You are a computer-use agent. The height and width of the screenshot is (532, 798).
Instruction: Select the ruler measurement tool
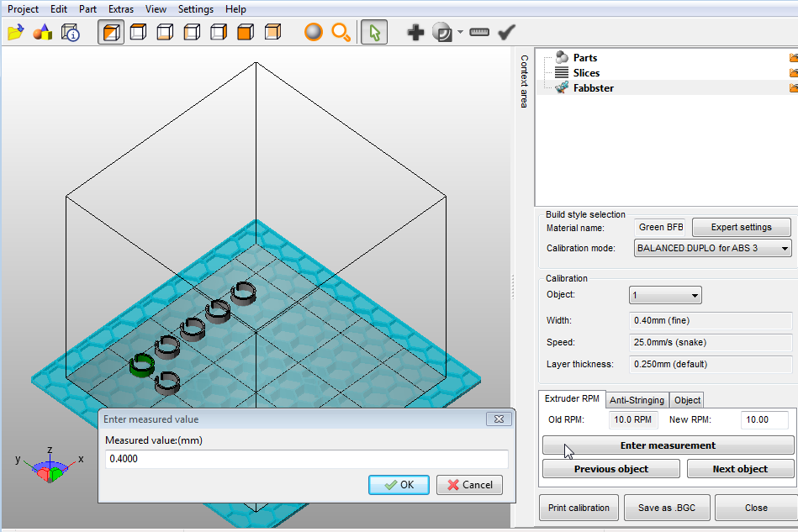pyautogui.click(x=479, y=33)
